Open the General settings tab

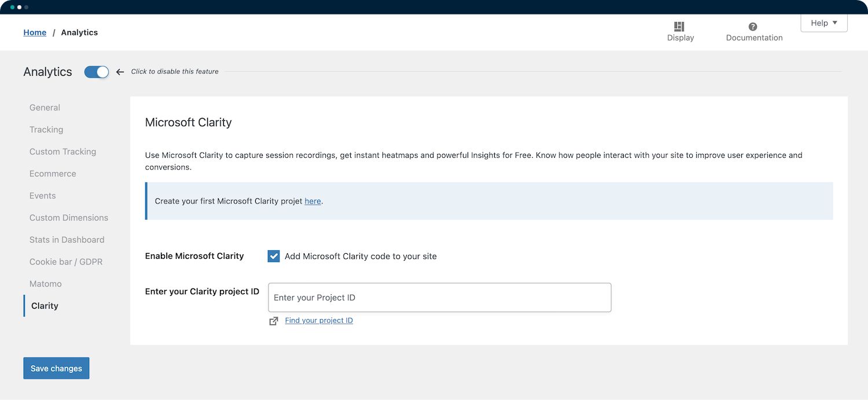(45, 108)
